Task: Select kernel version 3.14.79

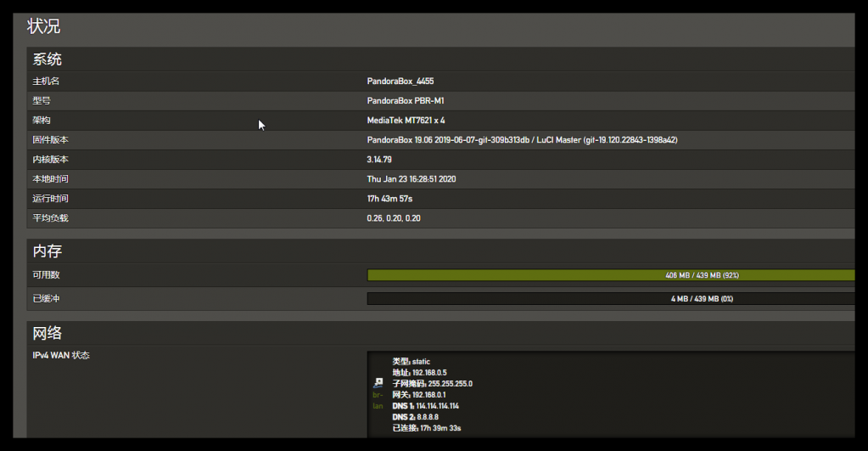Action: pyautogui.click(x=379, y=160)
